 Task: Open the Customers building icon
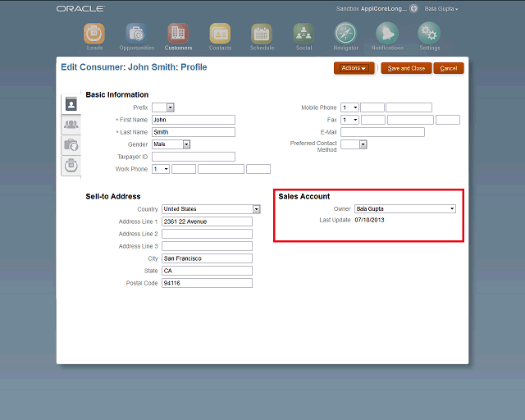click(178, 34)
